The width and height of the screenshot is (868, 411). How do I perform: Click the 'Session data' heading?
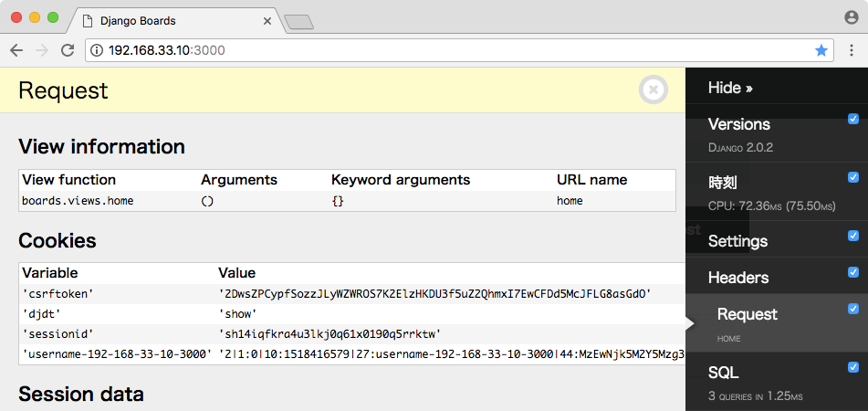pos(81,394)
